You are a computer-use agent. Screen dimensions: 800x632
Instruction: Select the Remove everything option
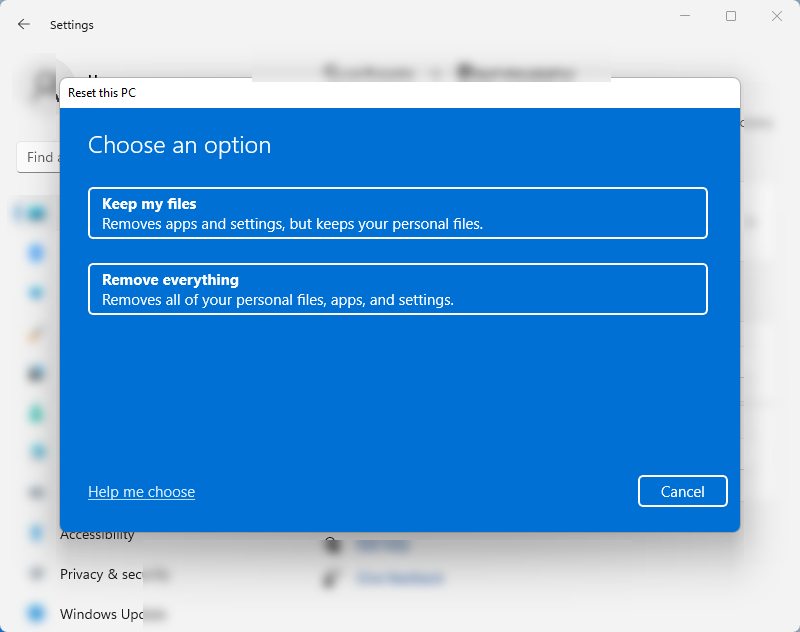(x=398, y=289)
